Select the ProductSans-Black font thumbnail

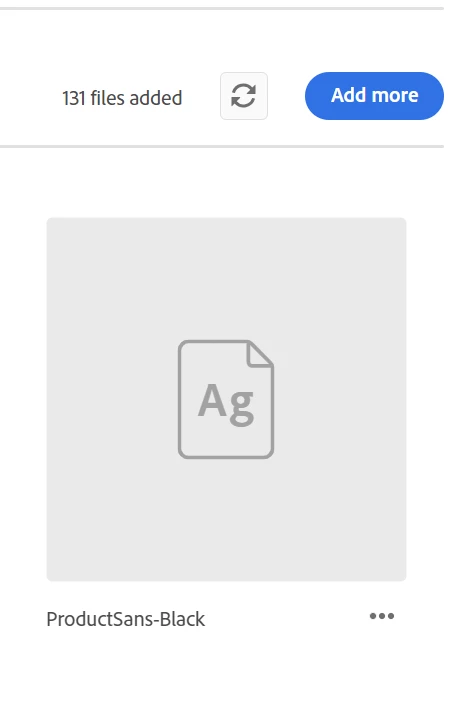click(226, 399)
